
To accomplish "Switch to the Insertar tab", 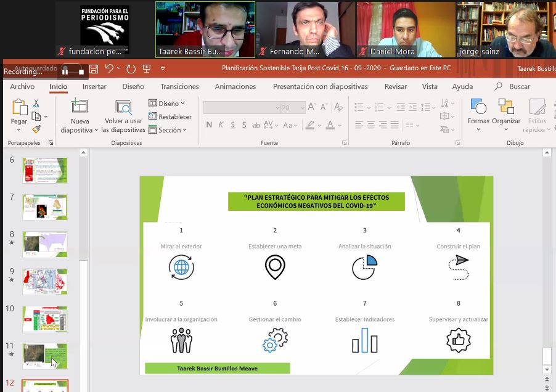I will pos(94,87).
